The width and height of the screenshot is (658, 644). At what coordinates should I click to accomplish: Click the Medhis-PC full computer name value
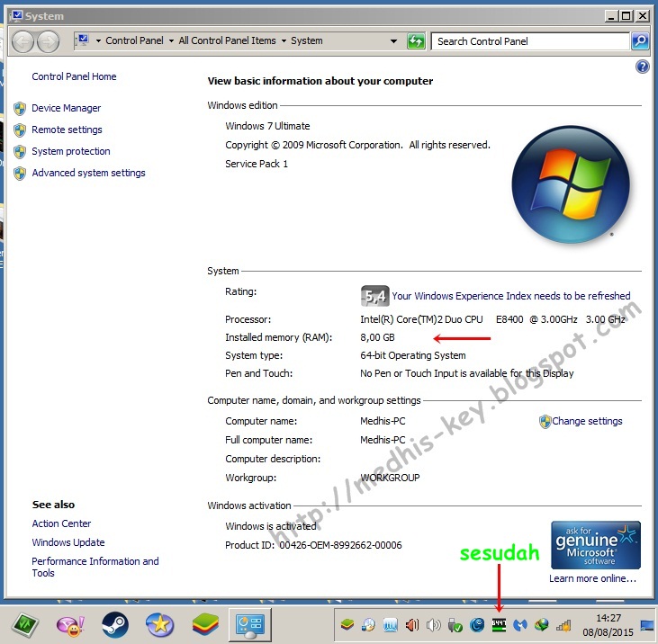(383, 440)
